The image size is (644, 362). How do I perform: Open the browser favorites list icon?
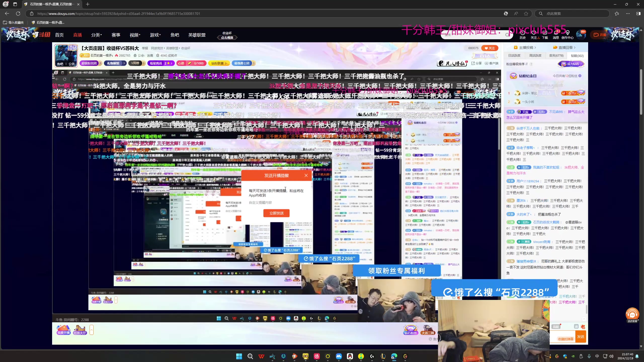click(x=617, y=14)
